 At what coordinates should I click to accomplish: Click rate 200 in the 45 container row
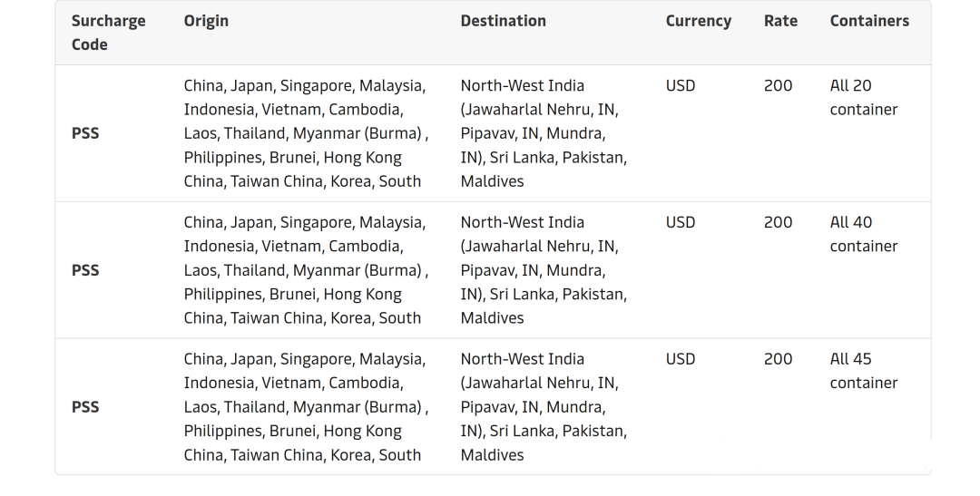pyautogui.click(x=778, y=359)
